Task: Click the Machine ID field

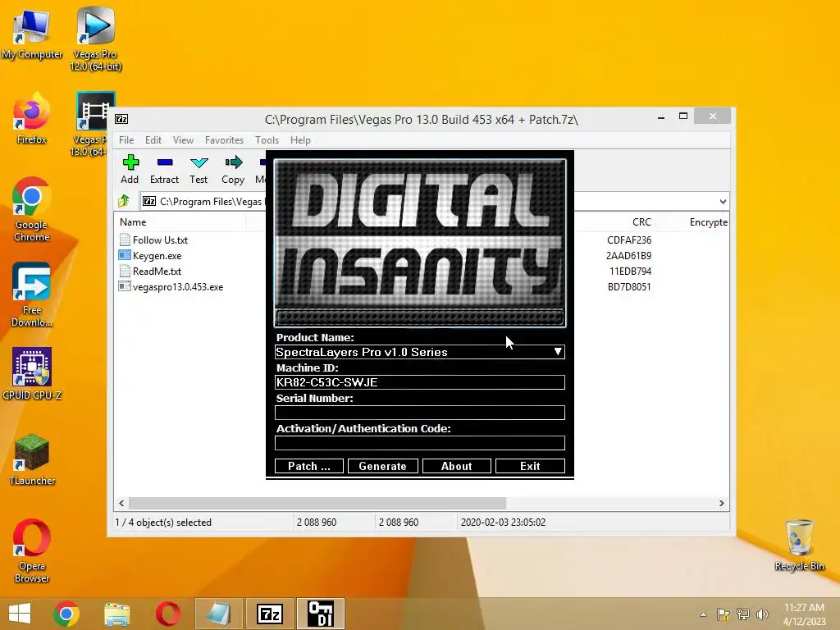Action: pos(419,382)
